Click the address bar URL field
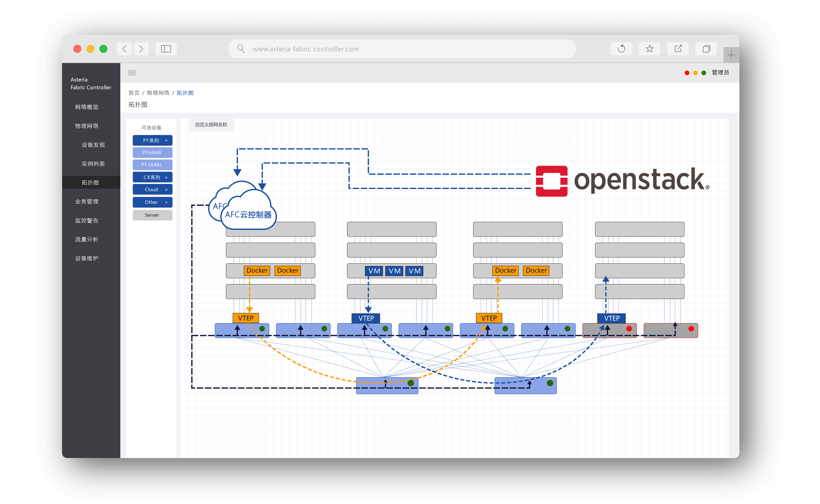This screenshot has height=504, width=820. 402,49
